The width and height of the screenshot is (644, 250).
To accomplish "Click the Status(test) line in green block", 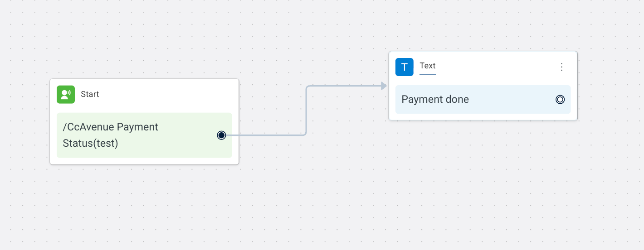I will [x=90, y=144].
